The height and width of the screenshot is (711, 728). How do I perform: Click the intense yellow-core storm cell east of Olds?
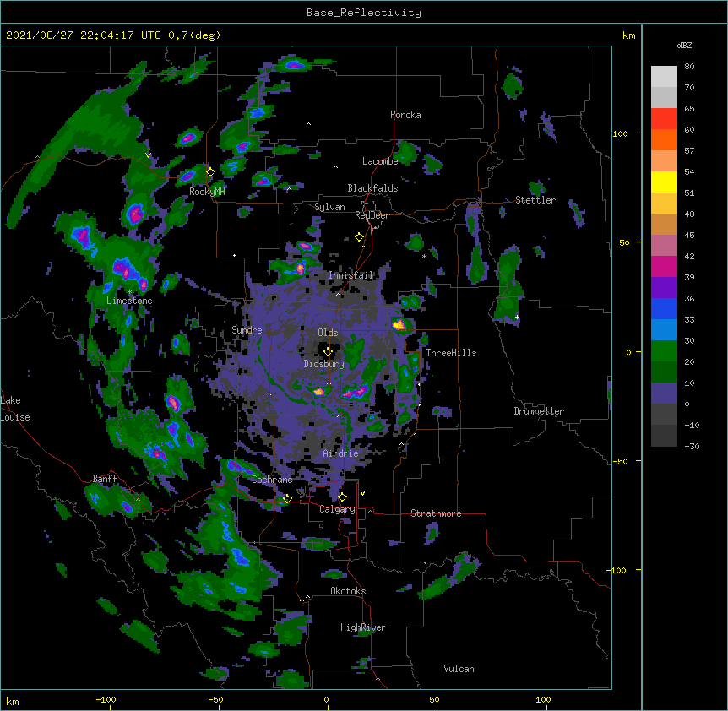point(399,324)
